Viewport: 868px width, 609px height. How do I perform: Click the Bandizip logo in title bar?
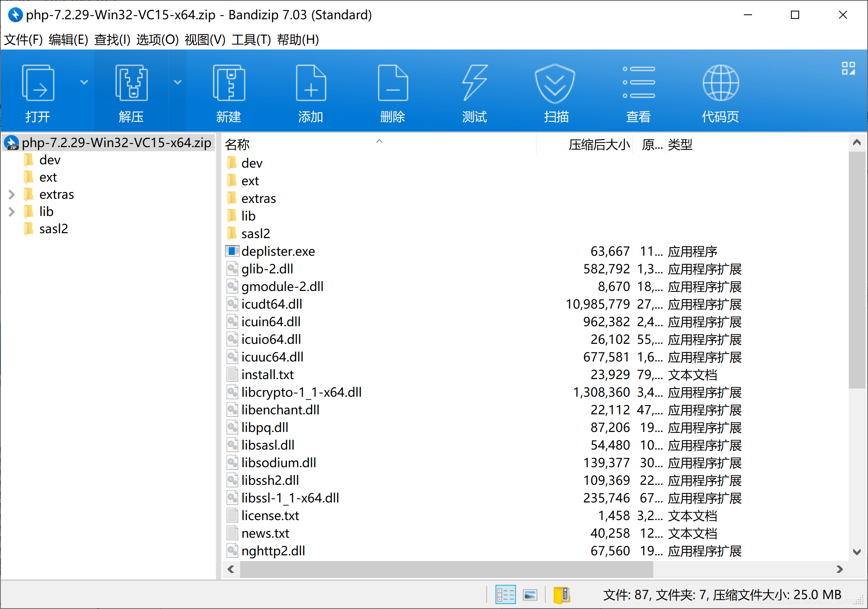click(15, 15)
